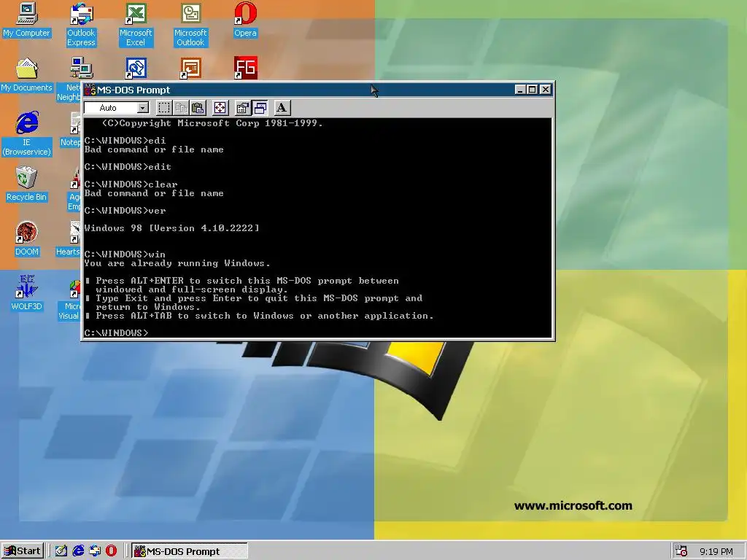
Task: Click the last C:\WINDOWS> prompt line
Action: point(116,332)
